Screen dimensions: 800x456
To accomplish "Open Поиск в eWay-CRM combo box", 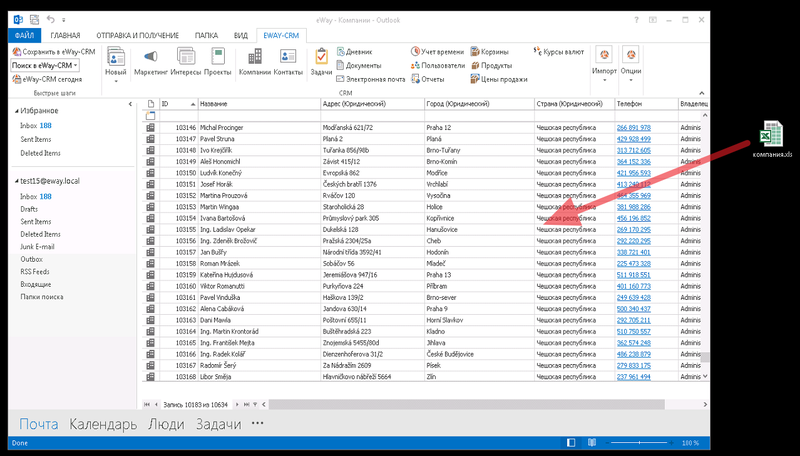I will [x=45, y=65].
